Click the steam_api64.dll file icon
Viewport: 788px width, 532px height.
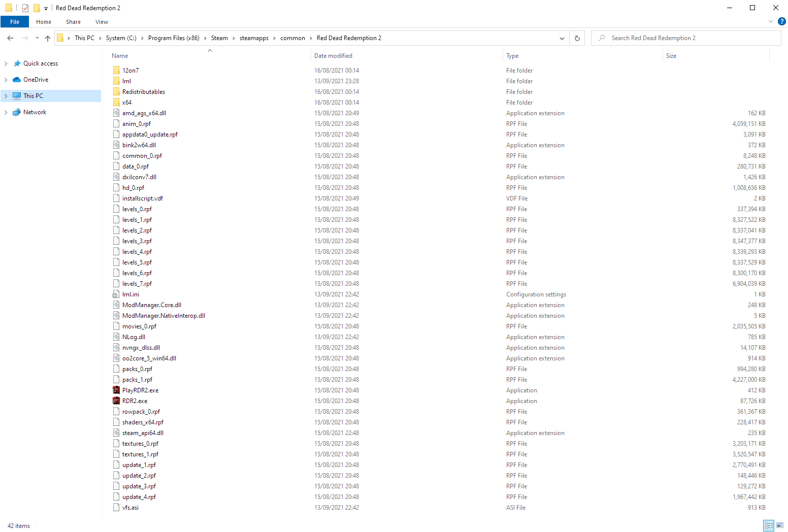(x=116, y=433)
